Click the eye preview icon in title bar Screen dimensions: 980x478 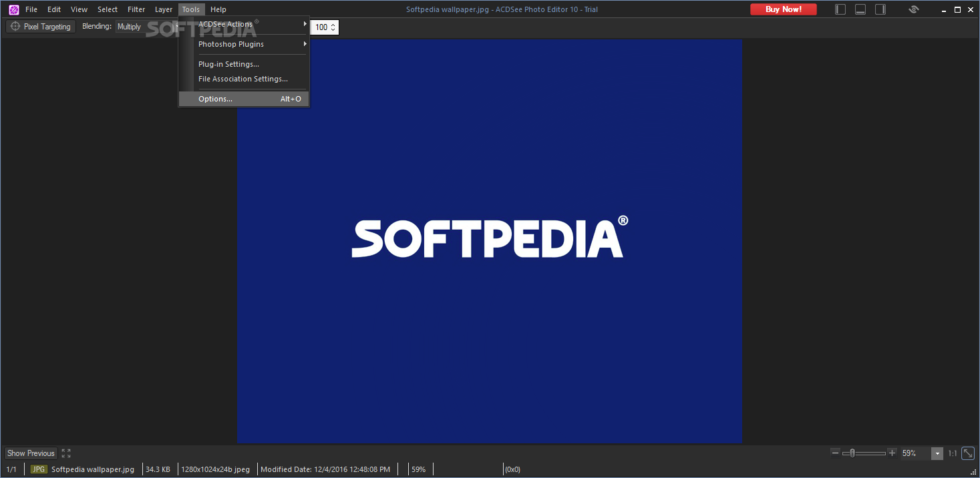914,9
